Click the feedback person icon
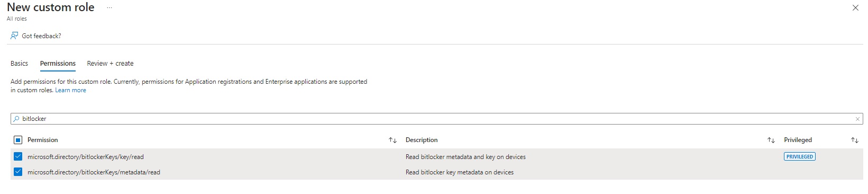Image resolution: width=868 pixels, height=194 pixels. pyautogui.click(x=14, y=36)
